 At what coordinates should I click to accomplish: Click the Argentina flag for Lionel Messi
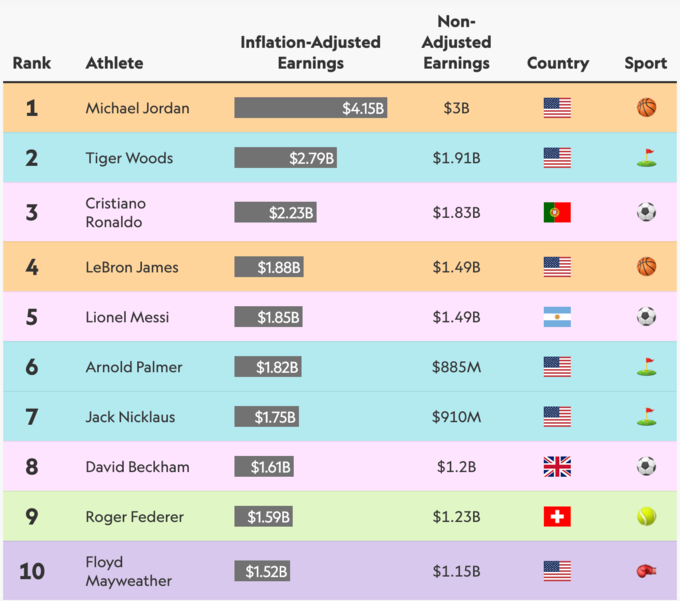pyautogui.click(x=557, y=317)
